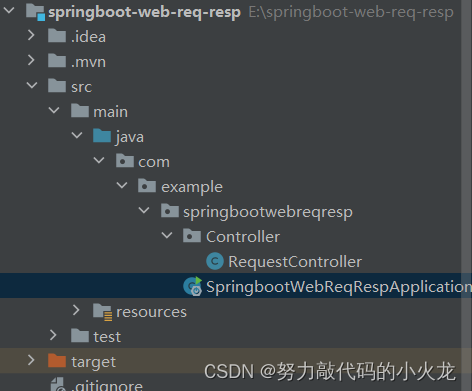This screenshot has height=391, width=472.
Task: Select the java tree row label
Action: (130, 137)
